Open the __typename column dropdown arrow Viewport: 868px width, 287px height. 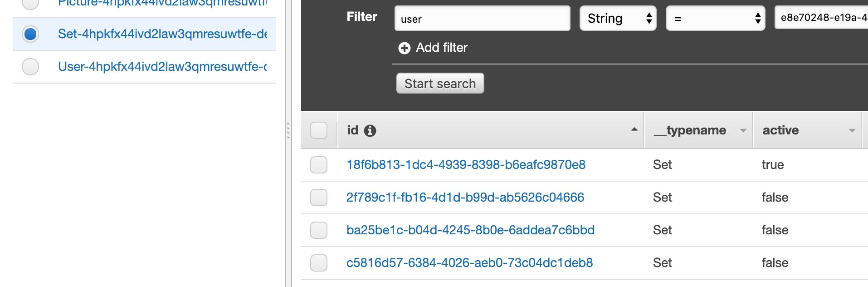coord(743,131)
